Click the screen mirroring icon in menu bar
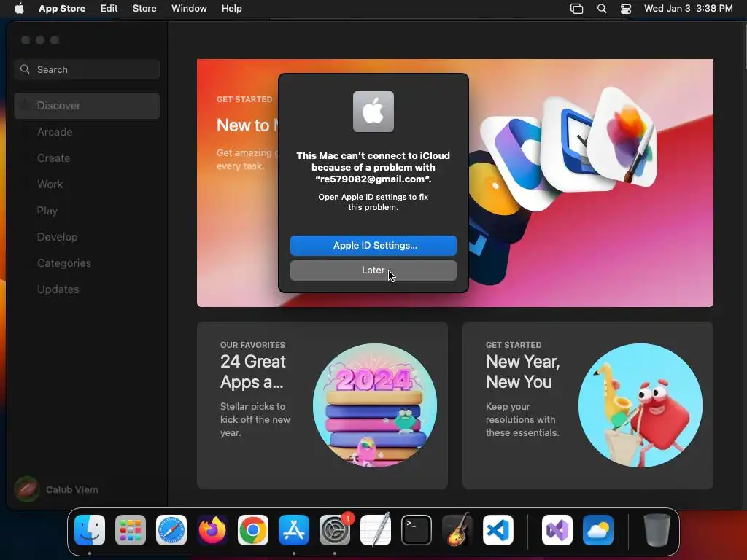Image resolution: width=747 pixels, height=560 pixels. 576,9
